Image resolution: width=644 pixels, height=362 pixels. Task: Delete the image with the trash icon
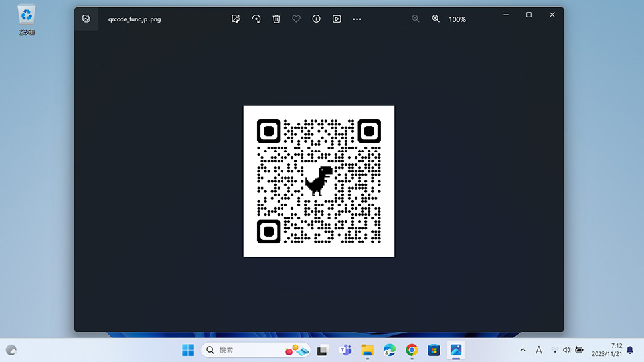point(276,19)
